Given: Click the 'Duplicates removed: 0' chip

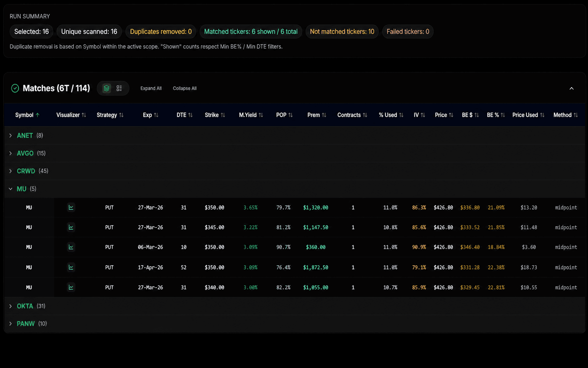Looking at the screenshot, I should (161, 32).
